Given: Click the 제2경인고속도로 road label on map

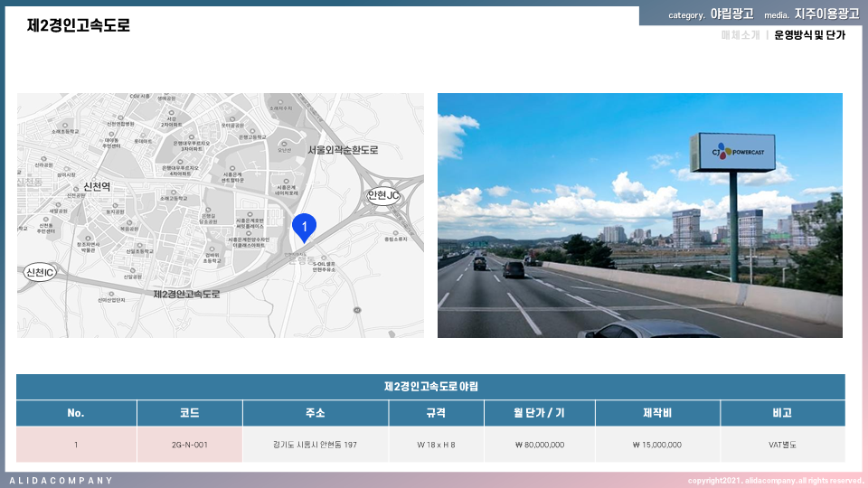Looking at the screenshot, I should pyautogui.click(x=186, y=294).
